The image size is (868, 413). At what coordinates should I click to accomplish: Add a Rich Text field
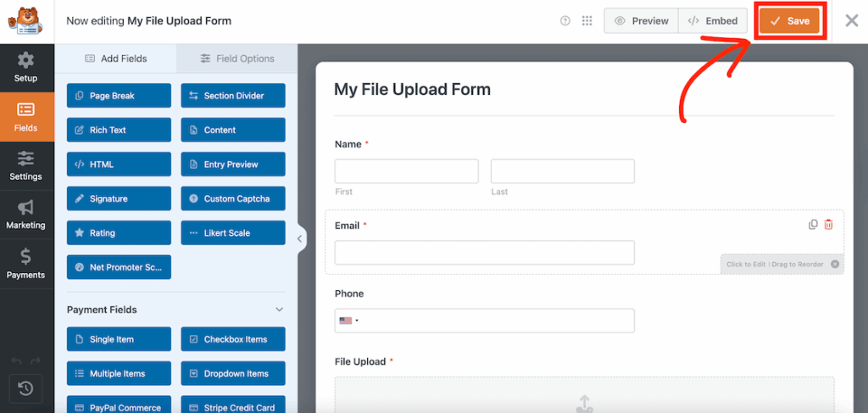(119, 130)
